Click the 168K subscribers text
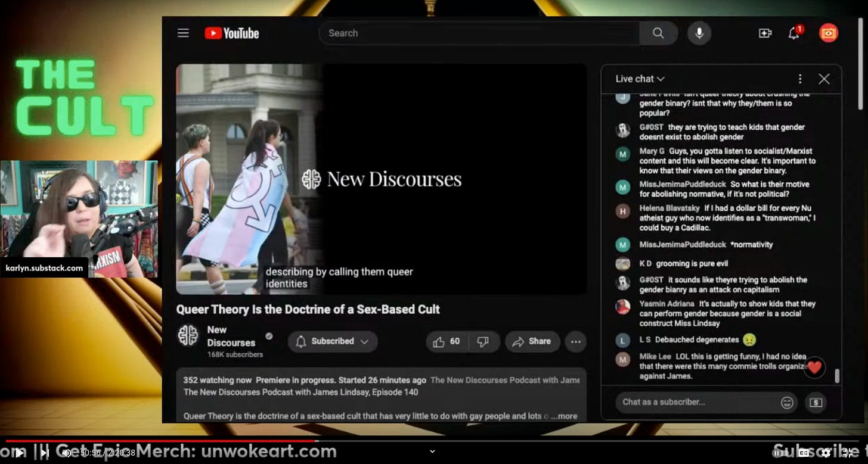868x464 pixels. [235, 354]
